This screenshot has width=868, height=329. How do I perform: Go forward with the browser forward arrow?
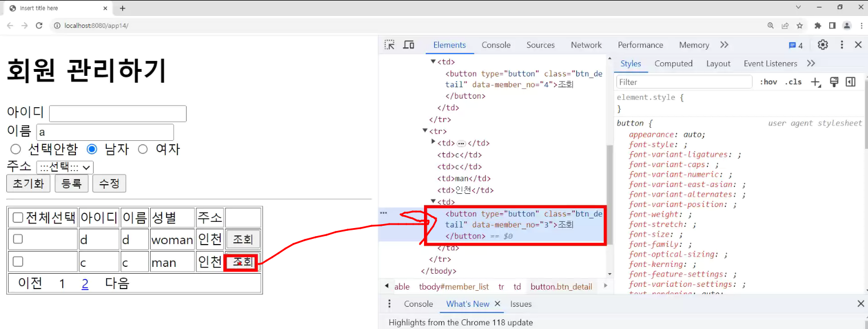(25, 26)
